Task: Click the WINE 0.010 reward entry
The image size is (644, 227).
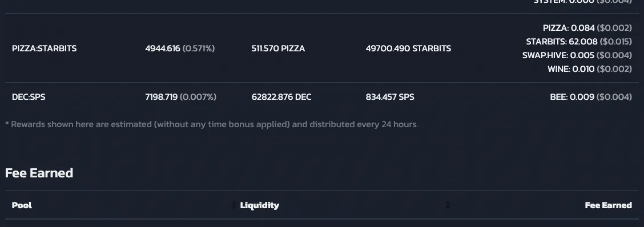Action: click(x=590, y=68)
